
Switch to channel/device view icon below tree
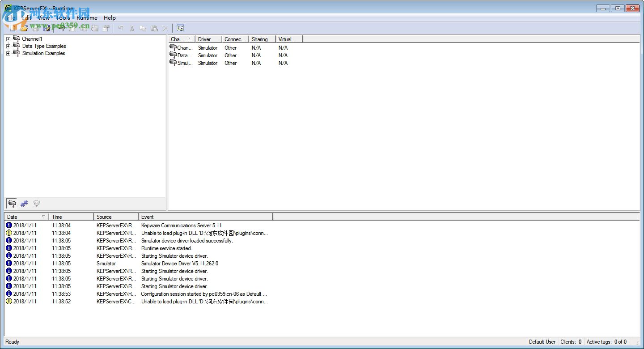pos(12,204)
